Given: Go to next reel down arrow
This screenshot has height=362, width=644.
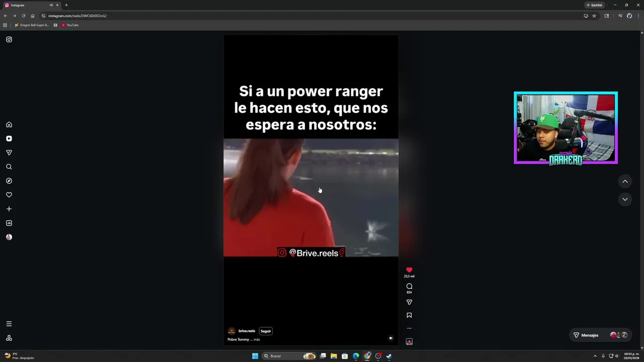Looking at the screenshot, I should [x=625, y=199].
